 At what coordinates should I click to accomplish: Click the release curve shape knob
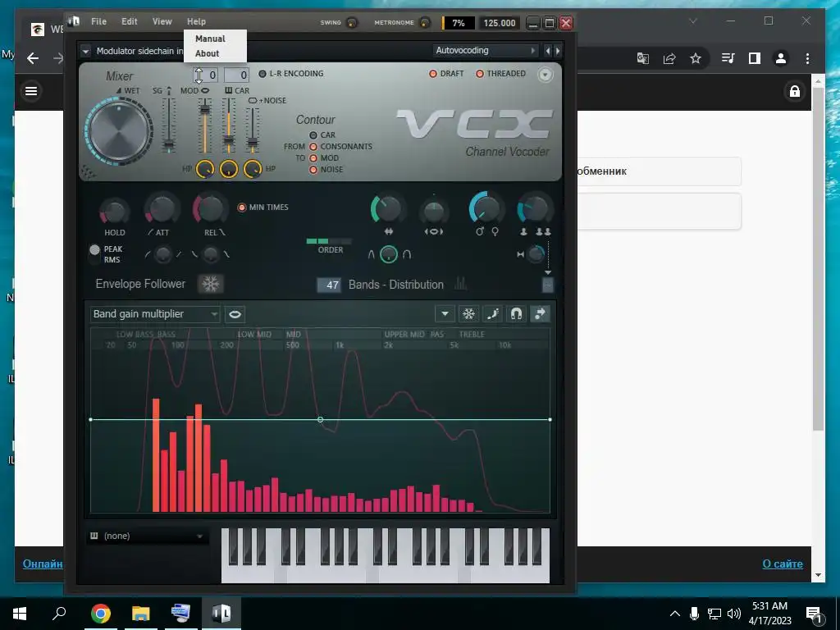coord(211,254)
